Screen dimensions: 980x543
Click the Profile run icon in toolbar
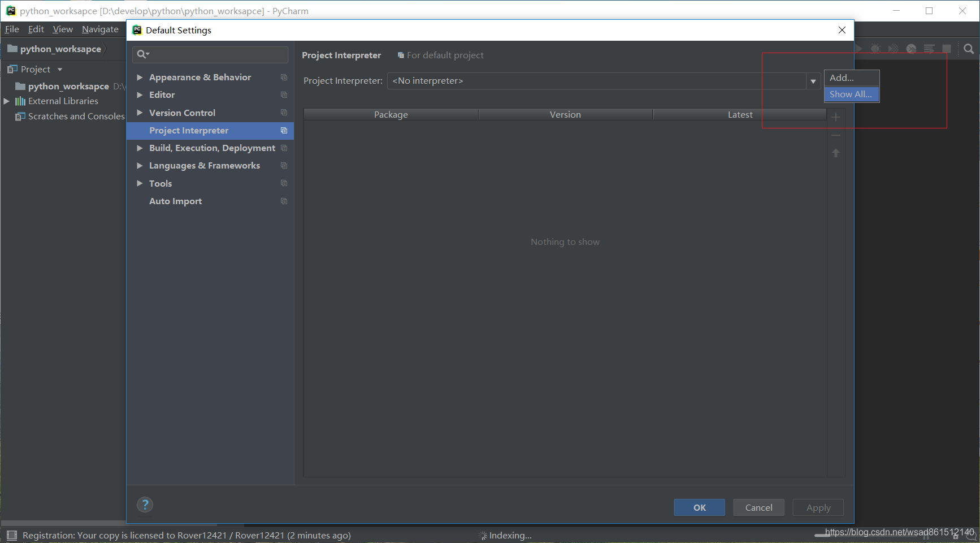[911, 49]
